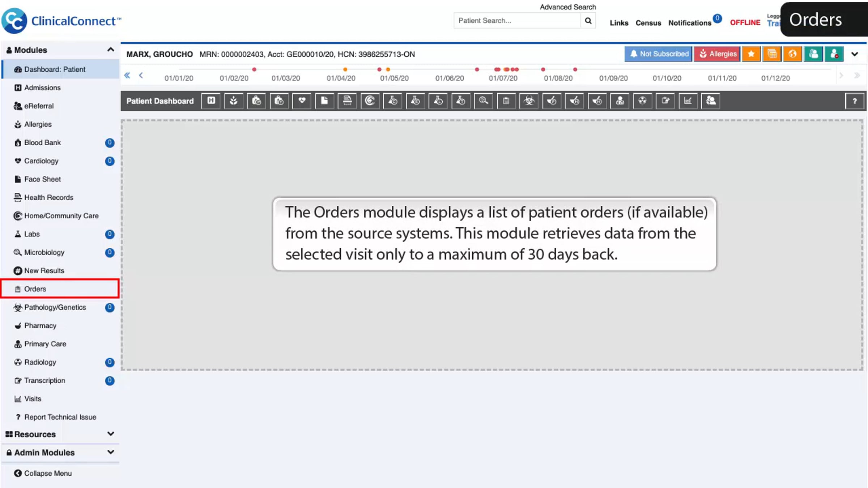Click the orange globe button

(792, 54)
